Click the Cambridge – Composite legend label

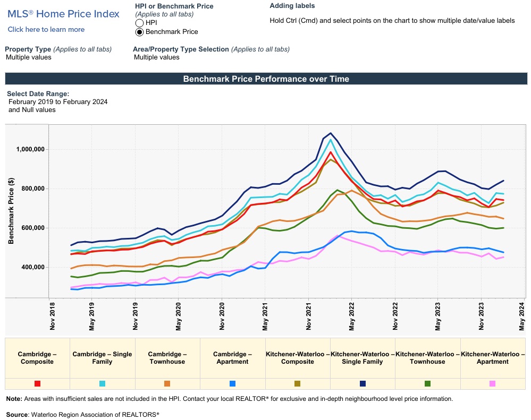pyautogui.click(x=37, y=358)
